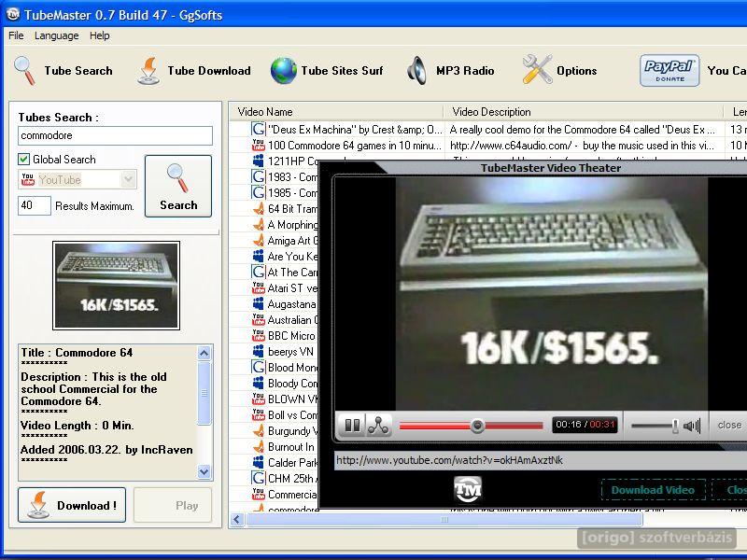This screenshot has height=560, width=747.
Task: Open Options wrench and screwdriver icon
Action: tap(537, 69)
